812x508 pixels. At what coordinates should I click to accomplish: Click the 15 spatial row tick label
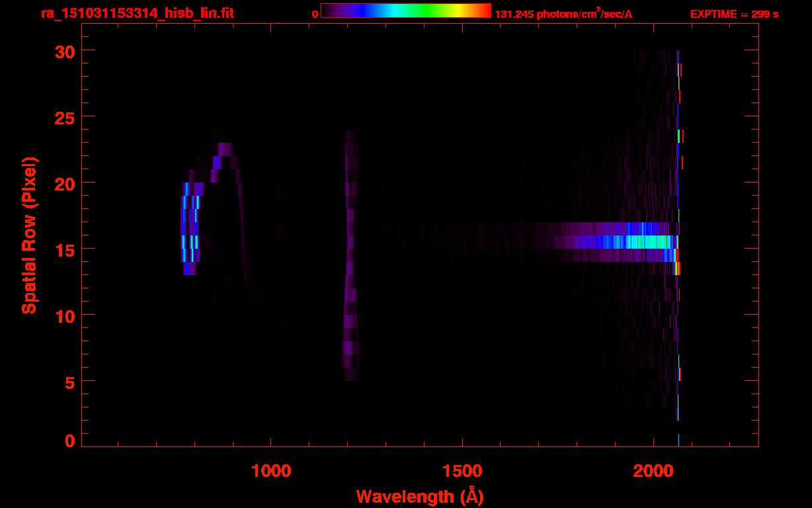coord(65,249)
